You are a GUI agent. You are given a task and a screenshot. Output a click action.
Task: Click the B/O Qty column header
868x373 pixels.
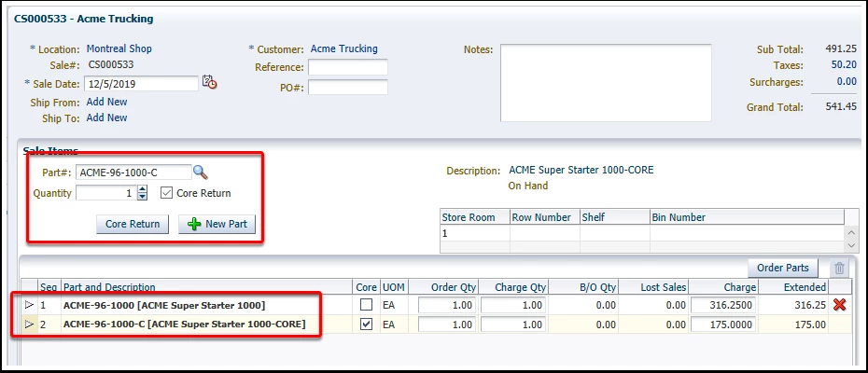tap(583, 287)
